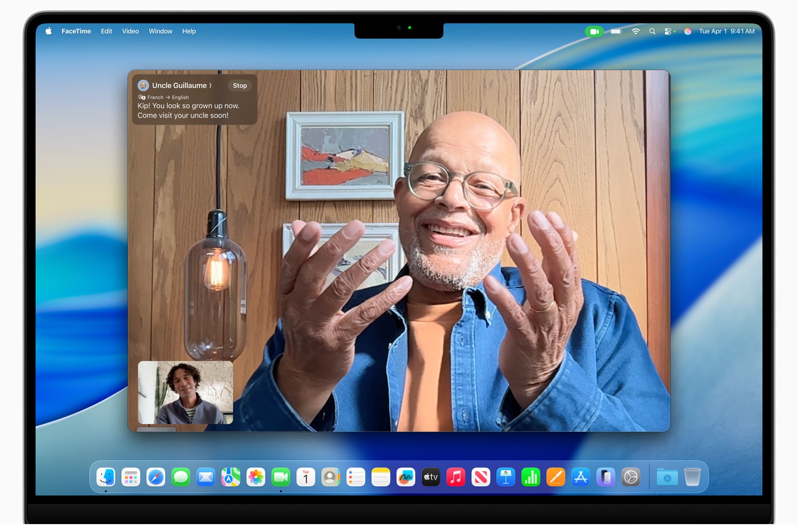This screenshot has height=532, width=798.
Task: Open the Window menu
Action: pos(160,31)
